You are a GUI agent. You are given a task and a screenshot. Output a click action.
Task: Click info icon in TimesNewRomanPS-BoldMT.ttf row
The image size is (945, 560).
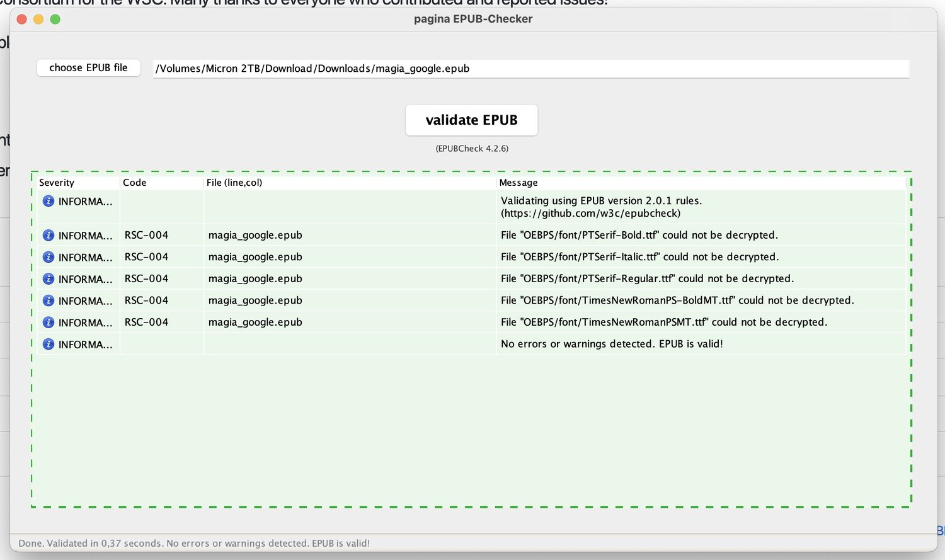coord(48,300)
